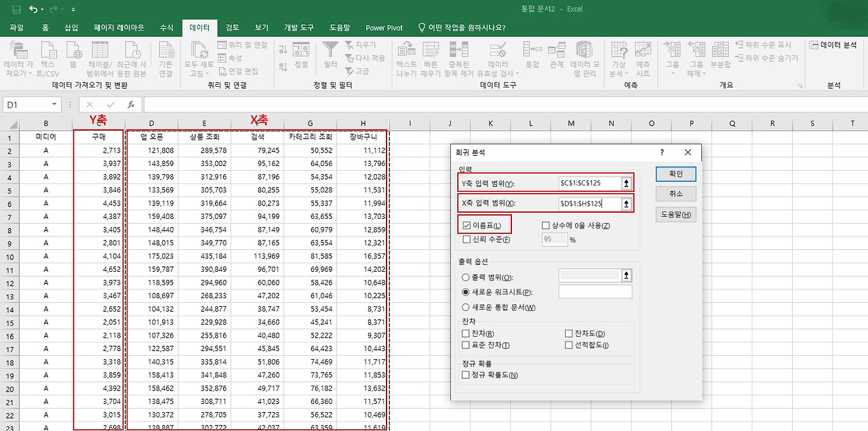Click the X축 입력 범위 collapse button
This screenshot has width=868, height=431.
click(x=626, y=203)
